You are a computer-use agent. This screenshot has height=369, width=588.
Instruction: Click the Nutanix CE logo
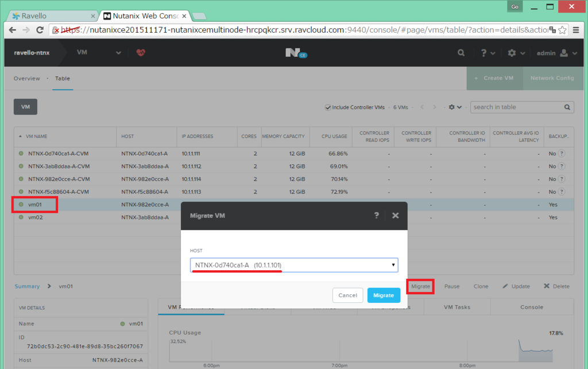[296, 53]
